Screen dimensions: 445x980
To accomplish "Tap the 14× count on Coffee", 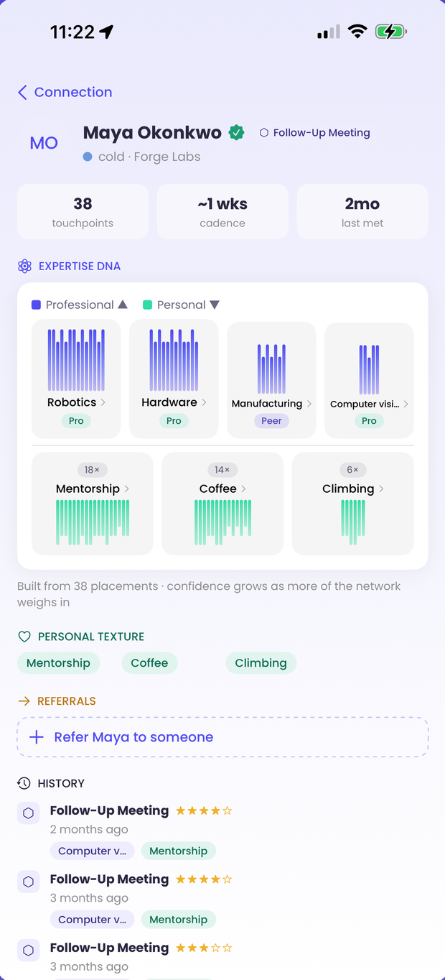I will (x=222, y=470).
